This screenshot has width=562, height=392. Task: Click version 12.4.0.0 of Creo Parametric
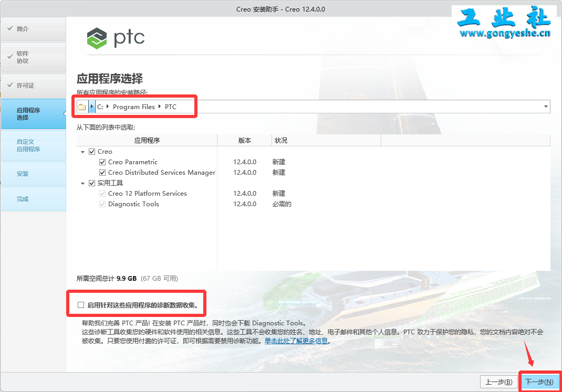coord(245,162)
